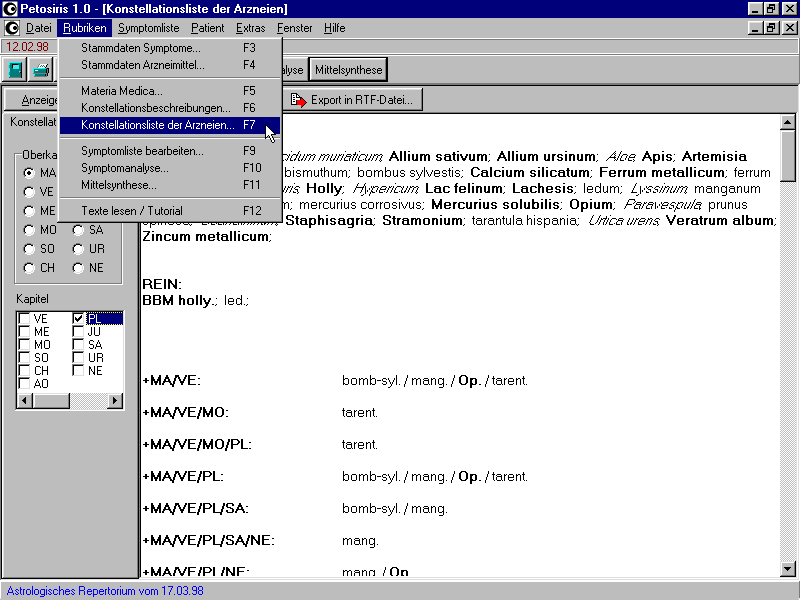Select the MO radio button

(29, 230)
